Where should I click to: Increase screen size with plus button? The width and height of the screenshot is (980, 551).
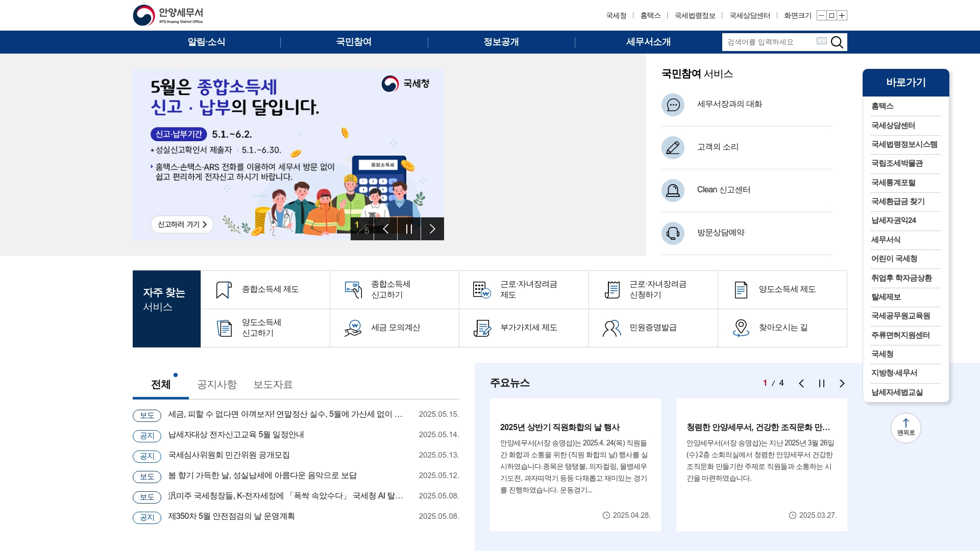pyautogui.click(x=842, y=15)
